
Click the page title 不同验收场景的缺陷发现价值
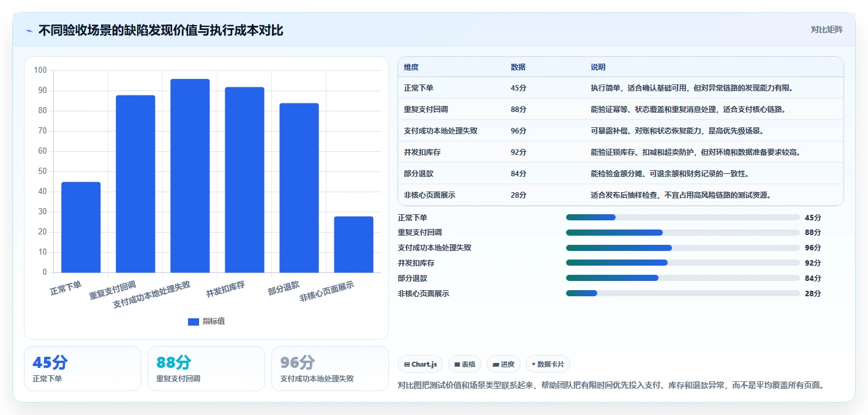pos(160,30)
